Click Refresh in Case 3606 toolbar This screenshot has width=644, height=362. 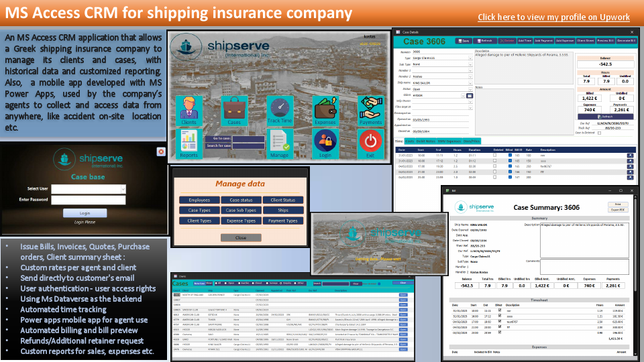coord(484,41)
